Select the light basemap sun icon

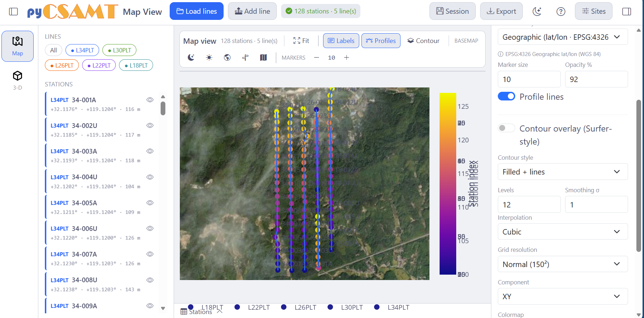pyautogui.click(x=209, y=57)
